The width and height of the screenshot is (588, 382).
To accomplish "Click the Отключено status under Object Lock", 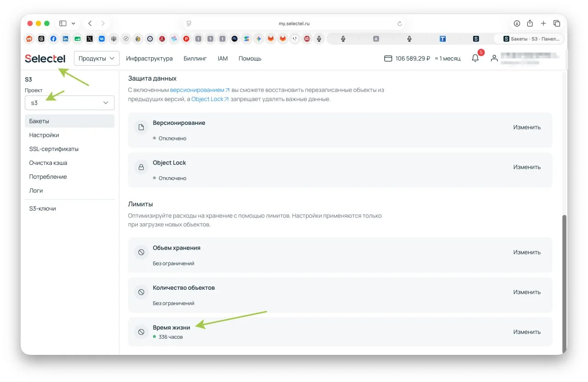I will click(172, 178).
